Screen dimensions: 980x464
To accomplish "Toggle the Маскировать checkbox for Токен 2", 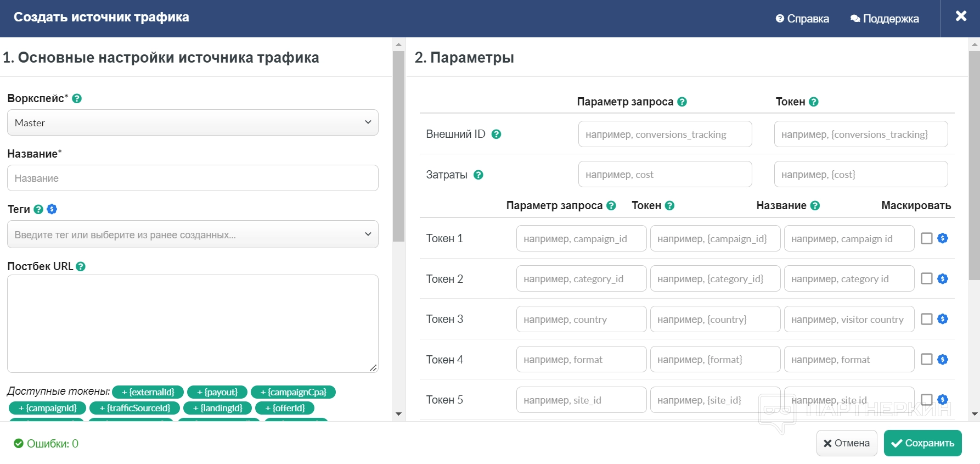I will [927, 279].
